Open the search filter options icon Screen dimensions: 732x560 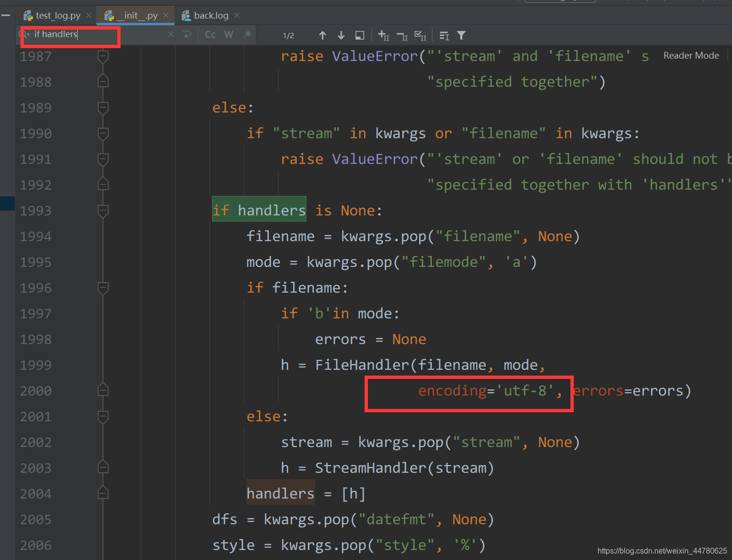click(x=461, y=35)
